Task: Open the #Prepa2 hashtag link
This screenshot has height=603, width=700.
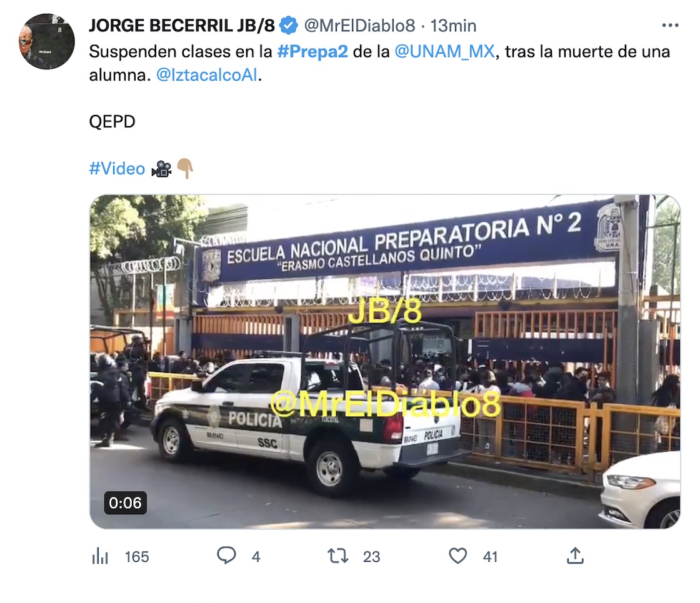Action: pos(312,52)
